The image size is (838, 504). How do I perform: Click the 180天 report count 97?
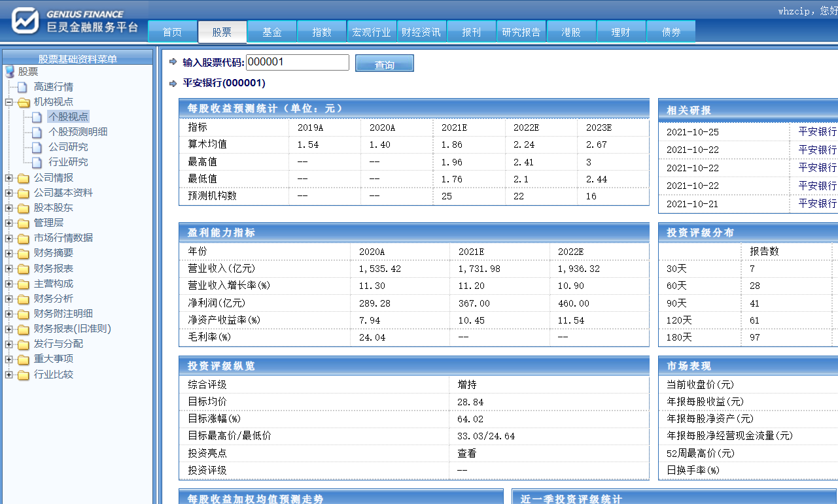tap(756, 337)
